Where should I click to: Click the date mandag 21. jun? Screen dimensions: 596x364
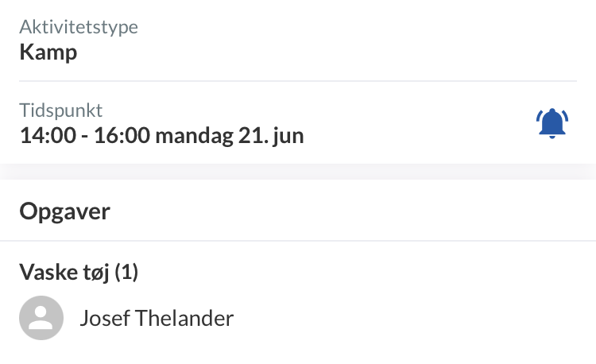click(x=230, y=135)
